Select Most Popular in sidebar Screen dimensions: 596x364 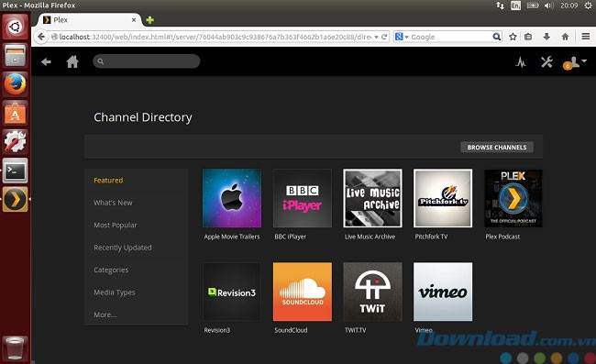(x=116, y=225)
